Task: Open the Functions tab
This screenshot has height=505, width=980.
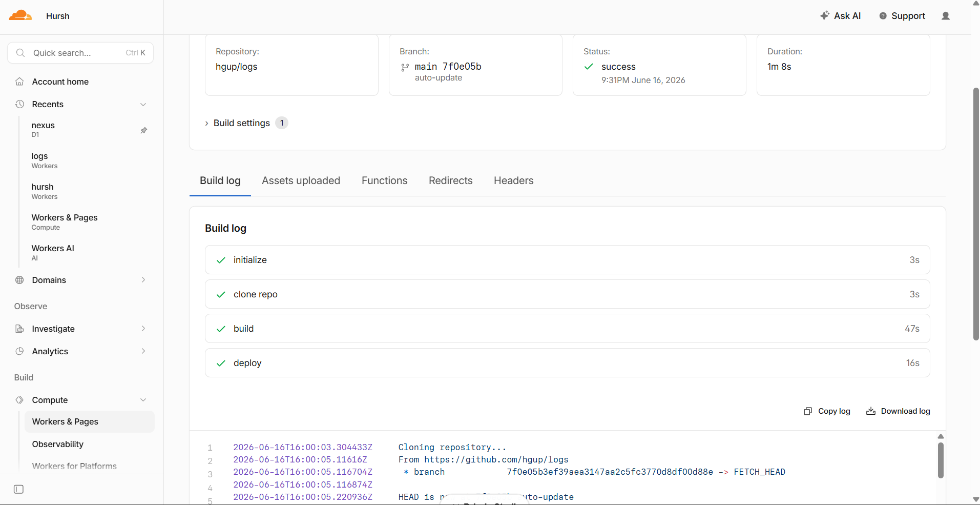Action: [384, 180]
